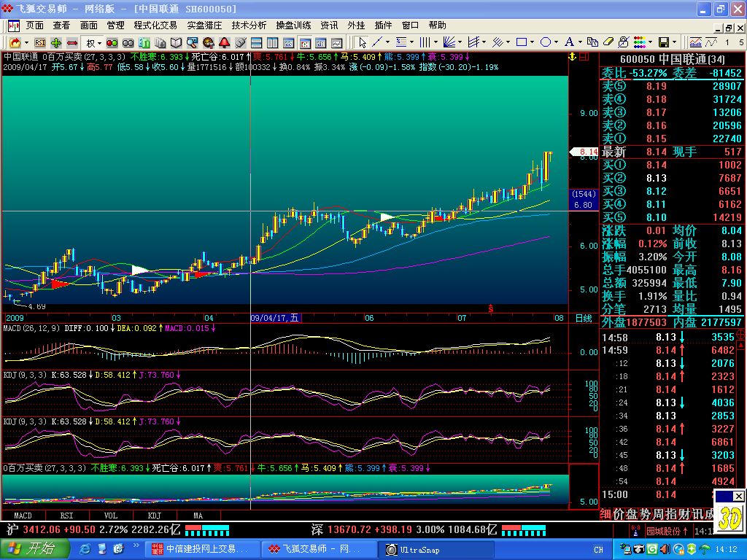Switch to the KDJ indicator tab

[x=155, y=516]
